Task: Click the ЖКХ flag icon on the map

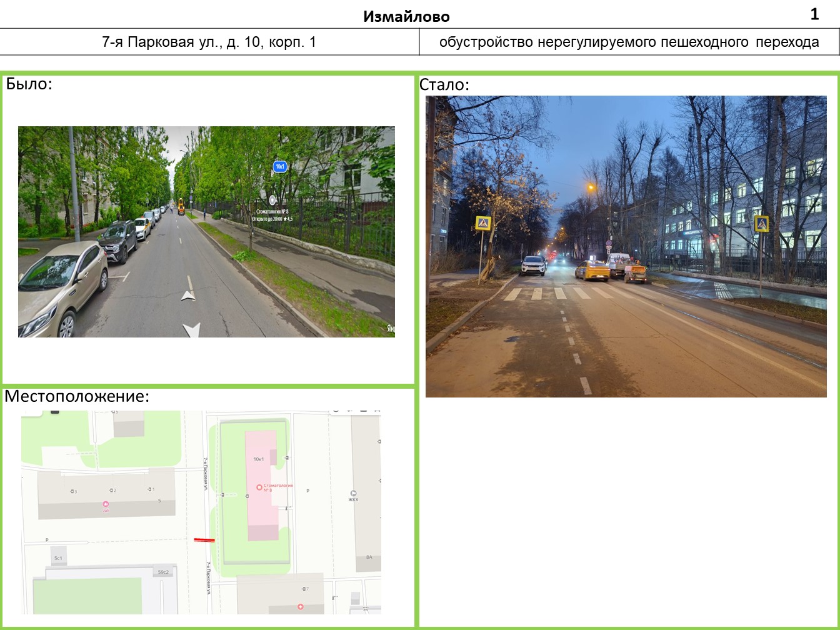Action: coord(354,493)
